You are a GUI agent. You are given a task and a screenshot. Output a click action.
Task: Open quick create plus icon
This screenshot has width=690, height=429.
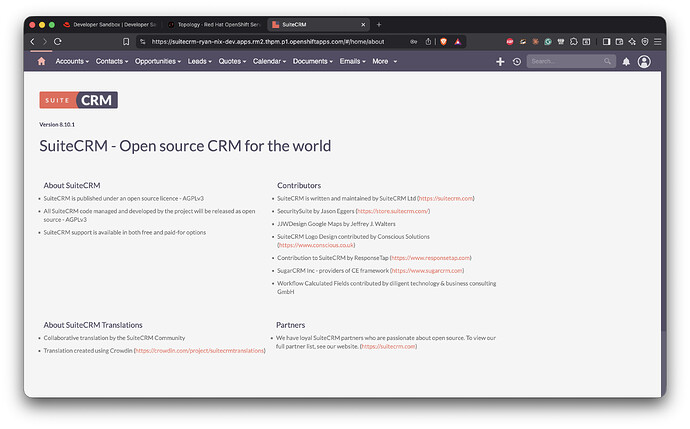point(500,62)
